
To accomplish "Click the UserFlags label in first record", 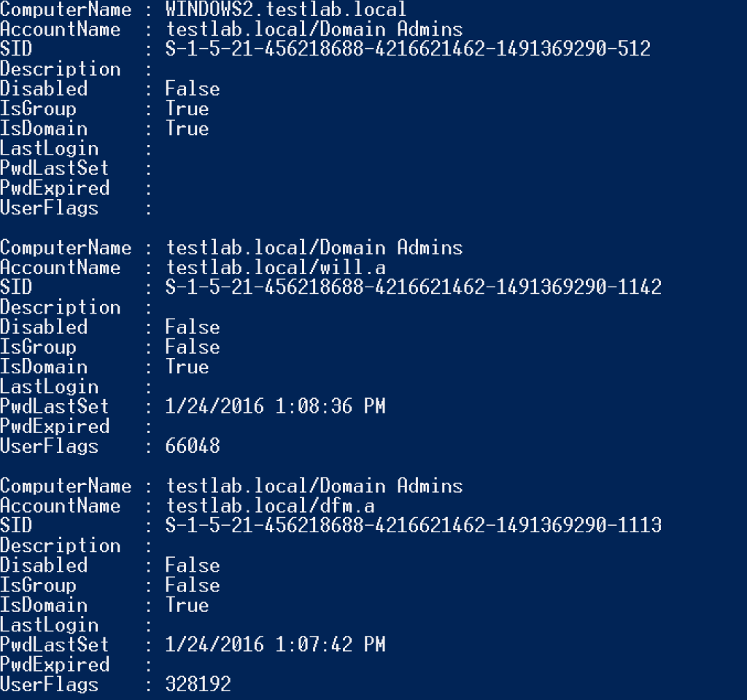I will pyautogui.click(x=50, y=209).
